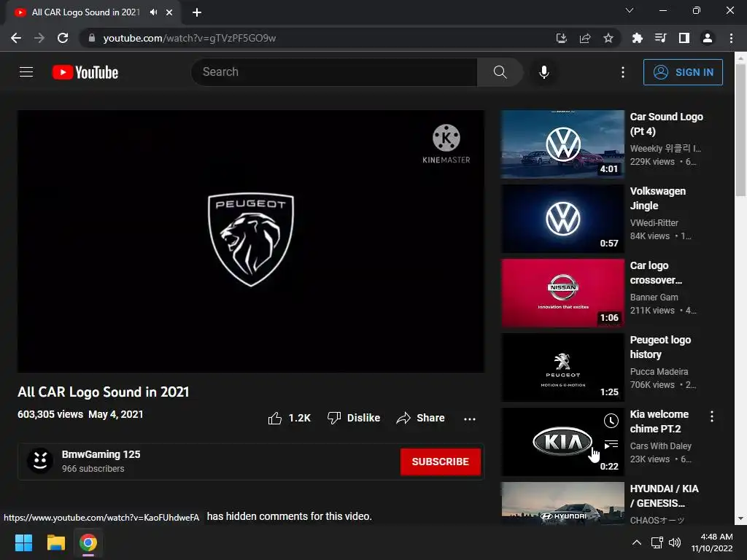747x560 pixels.
Task: Select the All CAR Logo Sound tab
Action: pos(86,12)
